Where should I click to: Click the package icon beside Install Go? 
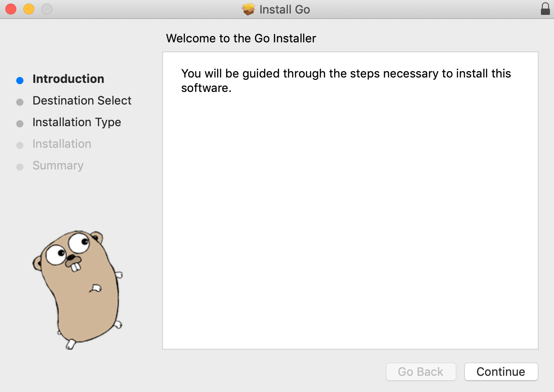(249, 9)
